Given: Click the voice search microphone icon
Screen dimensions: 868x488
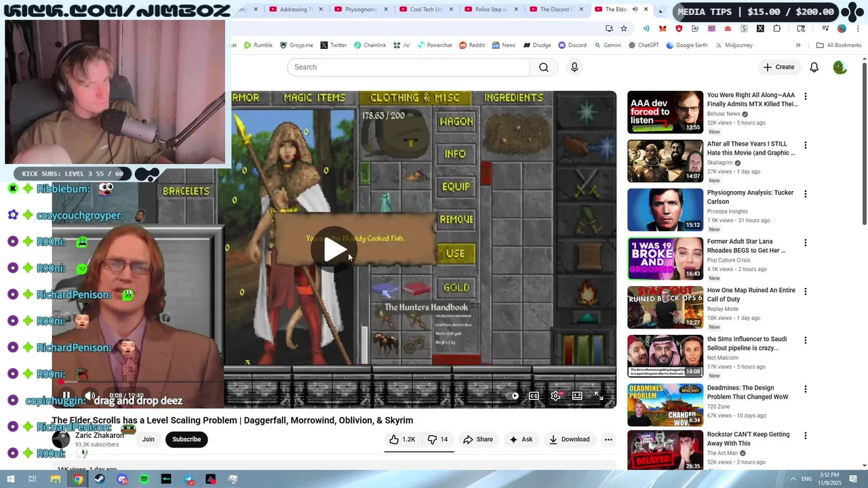Looking at the screenshot, I should click(x=574, y=67).
